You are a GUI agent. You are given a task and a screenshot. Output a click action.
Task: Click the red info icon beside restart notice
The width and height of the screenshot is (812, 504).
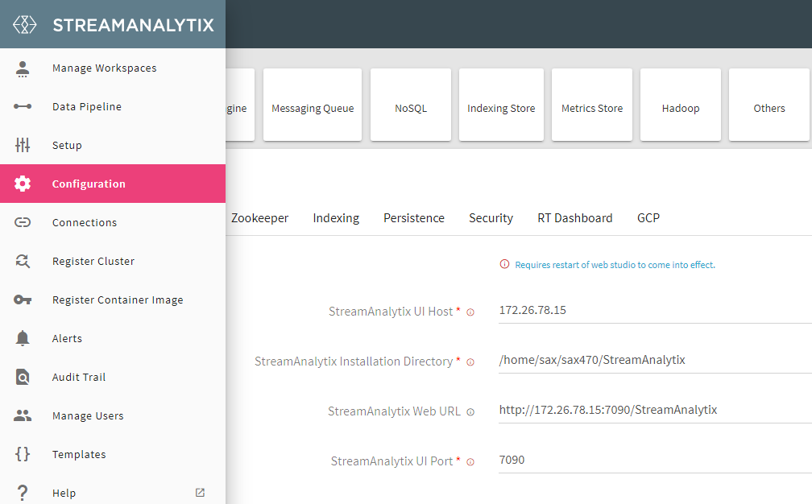504,264
